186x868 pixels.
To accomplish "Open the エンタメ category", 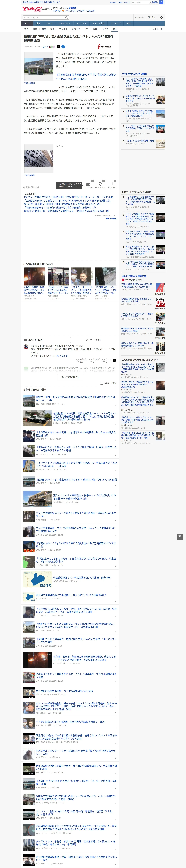I will (63, 29).
